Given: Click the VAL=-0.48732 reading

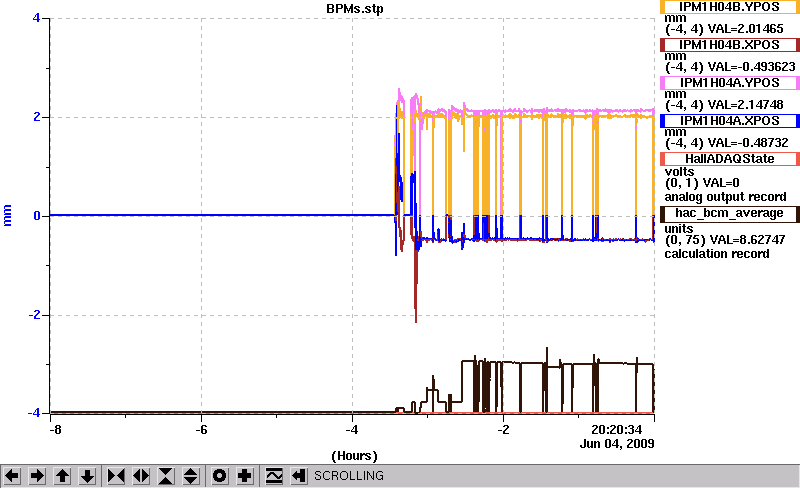Looking at the screenshot, I should coord(747,143).
